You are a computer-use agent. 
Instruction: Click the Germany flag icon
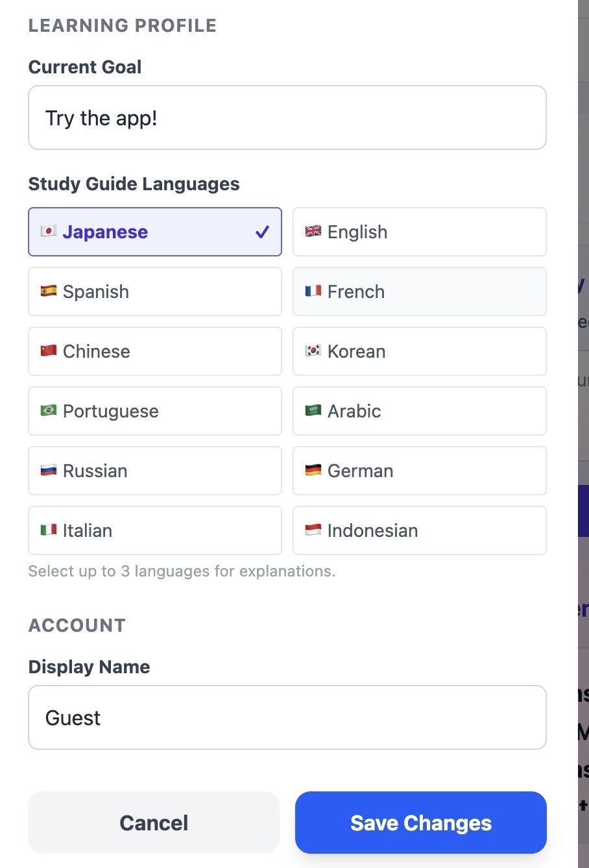[x=313, y=471]
